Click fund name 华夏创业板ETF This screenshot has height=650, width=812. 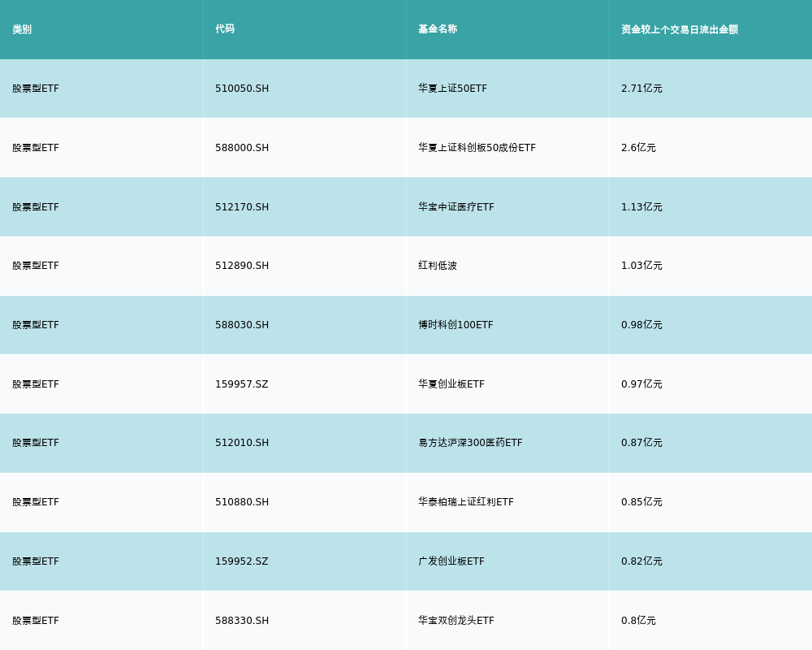click(451, 384)
